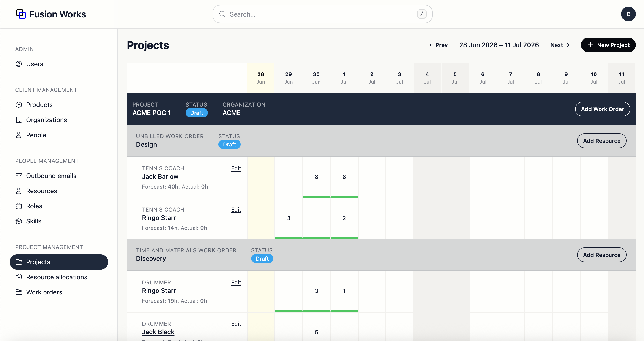
Task: Open Ringo Starr link under Discovery
Action: click(x=159, y=291)
